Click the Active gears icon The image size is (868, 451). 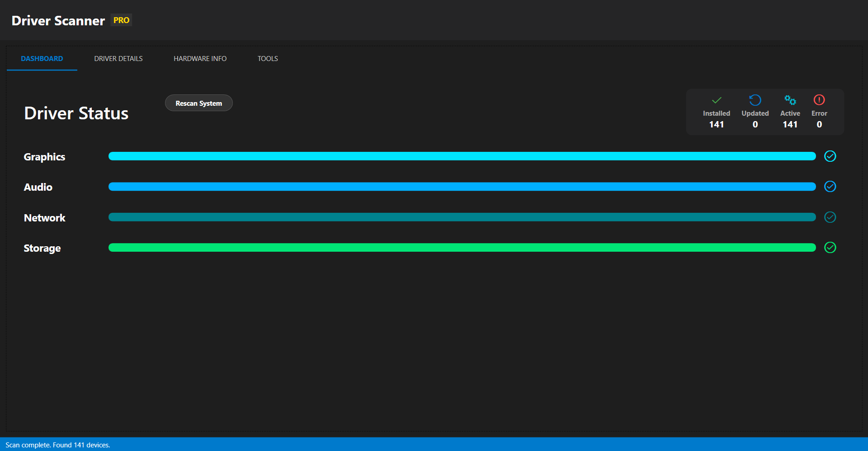(x=790, y=100)
